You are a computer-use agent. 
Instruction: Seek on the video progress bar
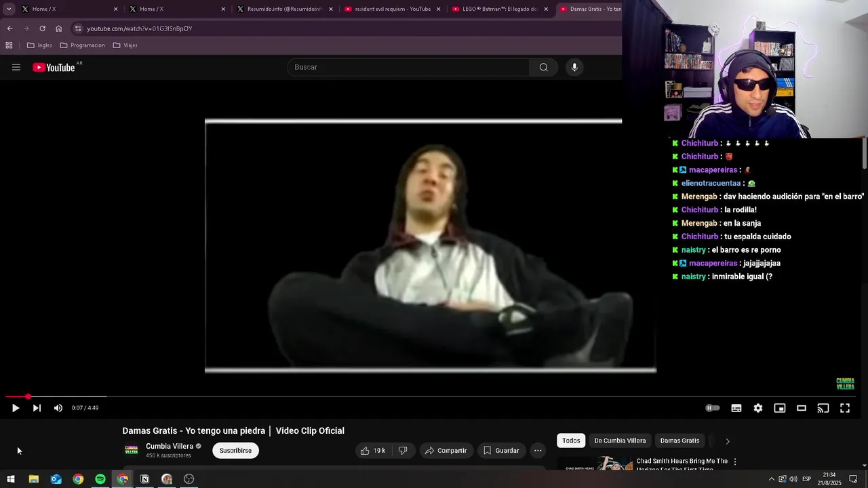[431, 396]
